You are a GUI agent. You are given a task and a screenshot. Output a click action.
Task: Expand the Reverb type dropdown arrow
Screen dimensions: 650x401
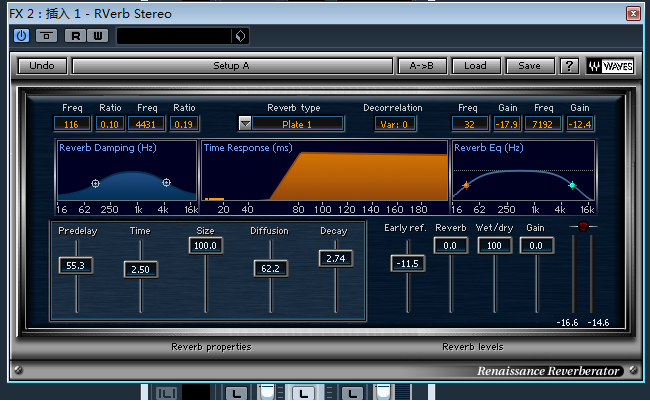pyautogui.click(x=245, y=124)
